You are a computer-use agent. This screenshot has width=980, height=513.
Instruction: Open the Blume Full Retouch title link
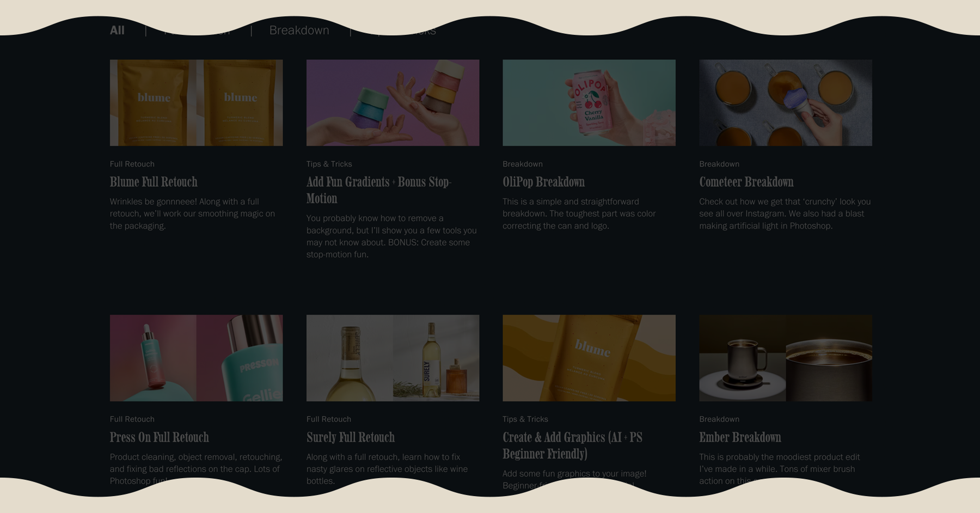154,182
